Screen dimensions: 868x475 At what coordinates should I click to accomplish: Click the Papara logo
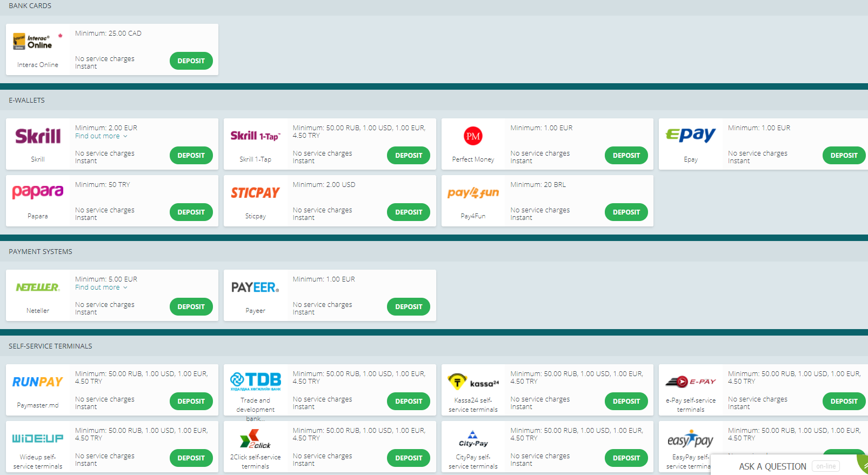click(38, 192)
